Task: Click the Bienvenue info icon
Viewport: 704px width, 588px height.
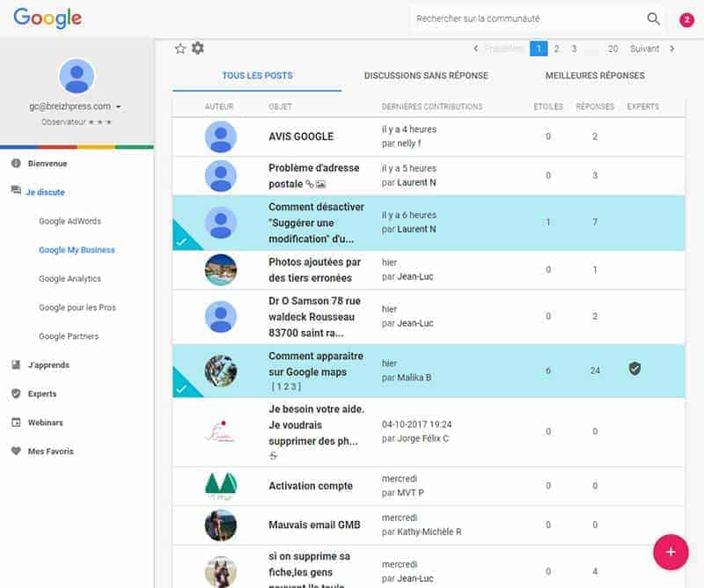Action: [x=16, y=163]
